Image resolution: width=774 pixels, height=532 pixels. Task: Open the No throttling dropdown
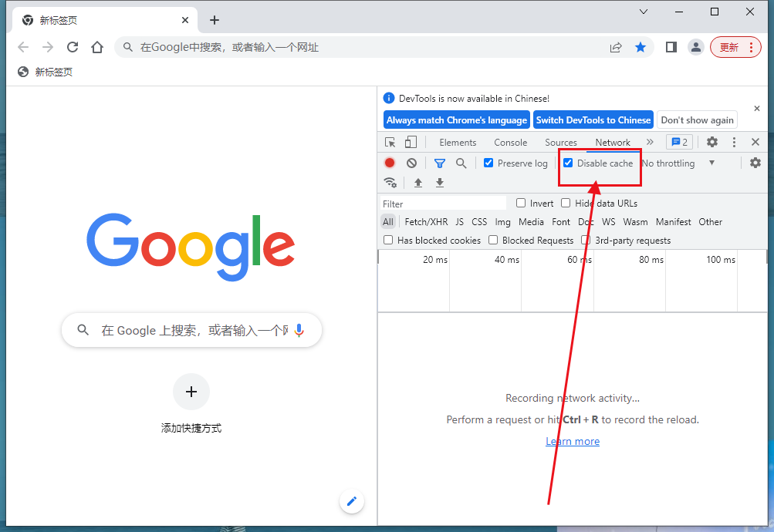click(x=678, y=163)
